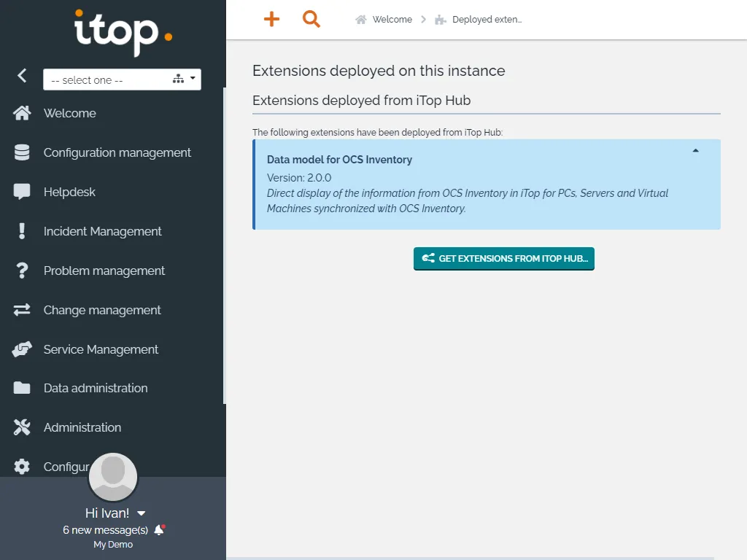Viewport: 747px width, 560px height.
Task: Open Configuration management menu
Action: pos(117,152)
